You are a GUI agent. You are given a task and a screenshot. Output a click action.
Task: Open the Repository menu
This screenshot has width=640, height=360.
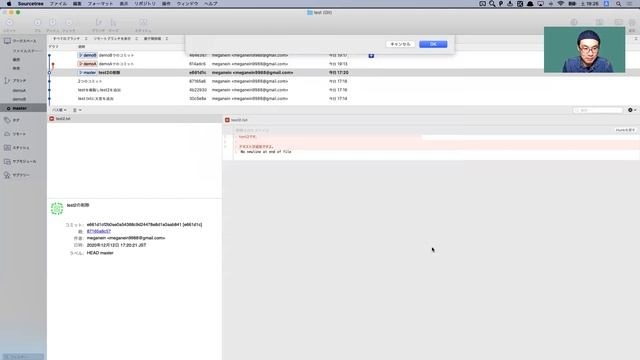click(x=145, y=4)
